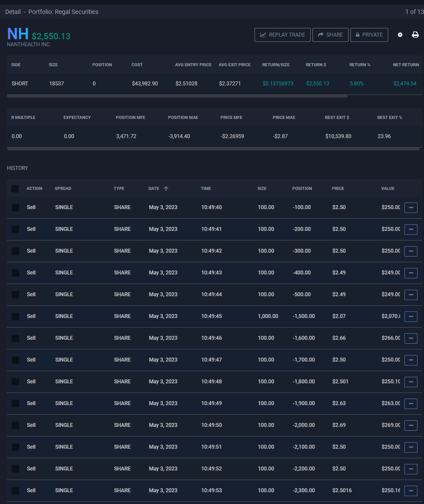424x504 pixels.
Task: Check the row with time 10:49:43
Action: point(15,273)
